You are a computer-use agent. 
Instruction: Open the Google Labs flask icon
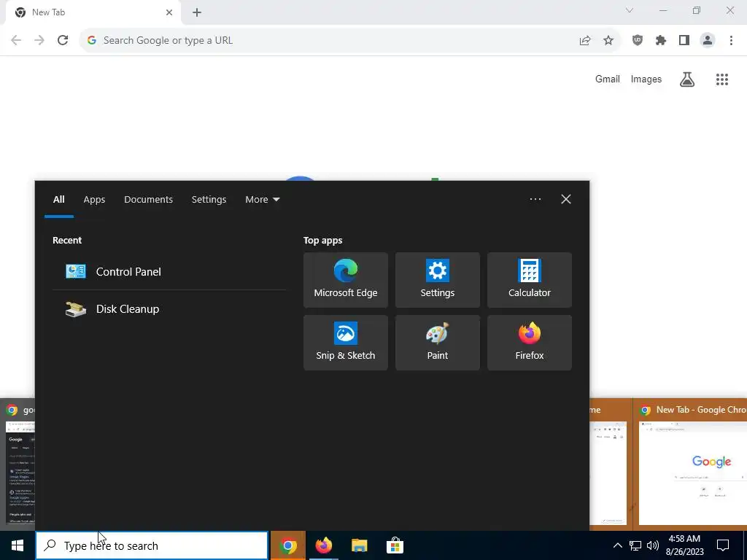687,79
